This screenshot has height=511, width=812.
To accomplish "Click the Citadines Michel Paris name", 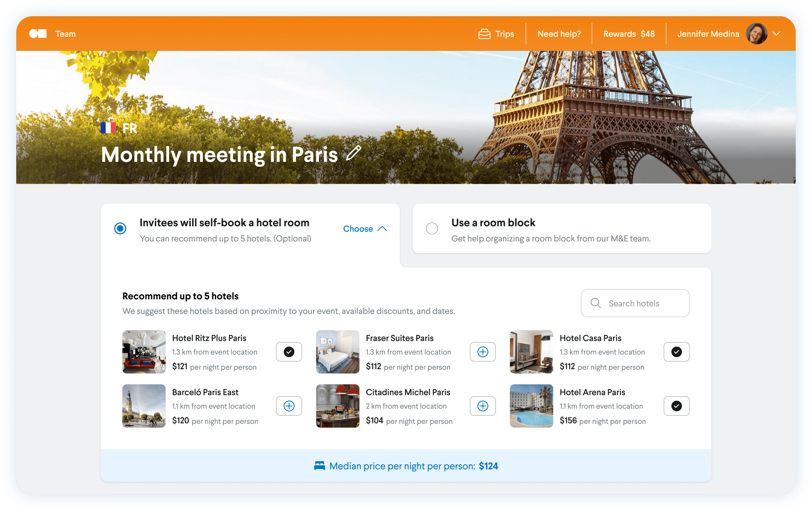I will coord(408,392).
